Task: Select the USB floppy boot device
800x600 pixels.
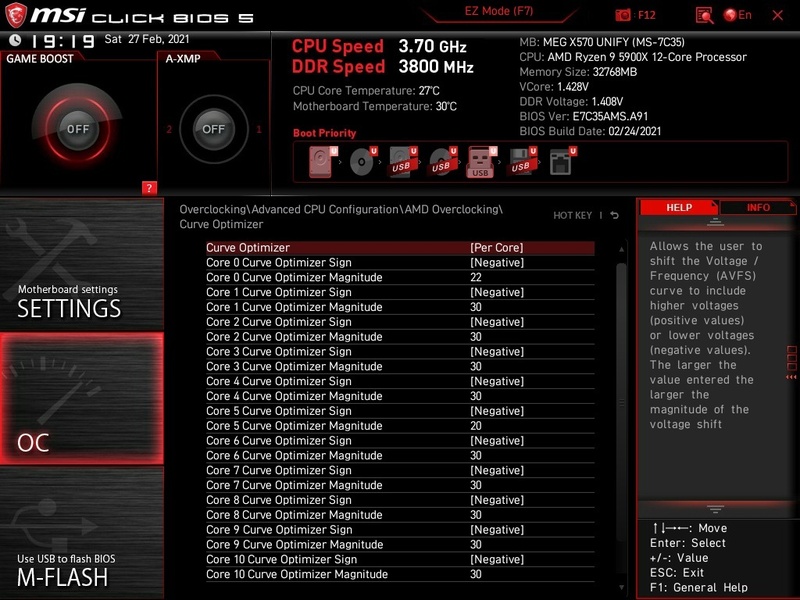Action: tap(521, 162)
